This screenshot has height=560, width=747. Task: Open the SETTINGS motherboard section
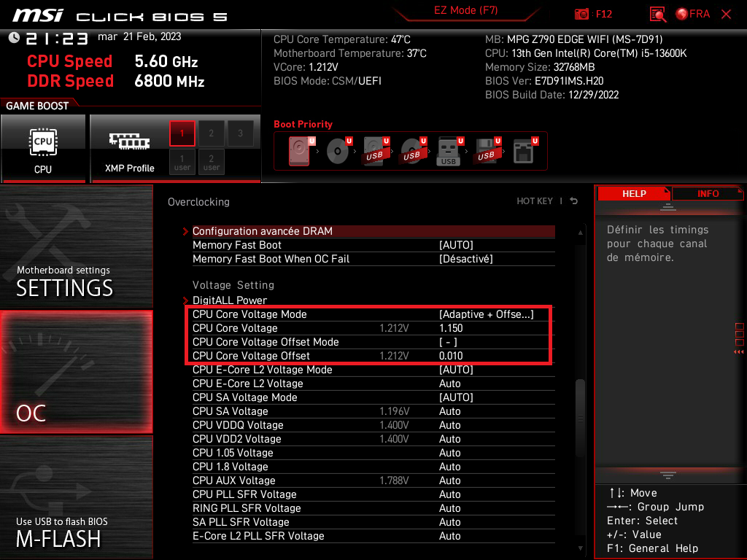click(76, 246)
